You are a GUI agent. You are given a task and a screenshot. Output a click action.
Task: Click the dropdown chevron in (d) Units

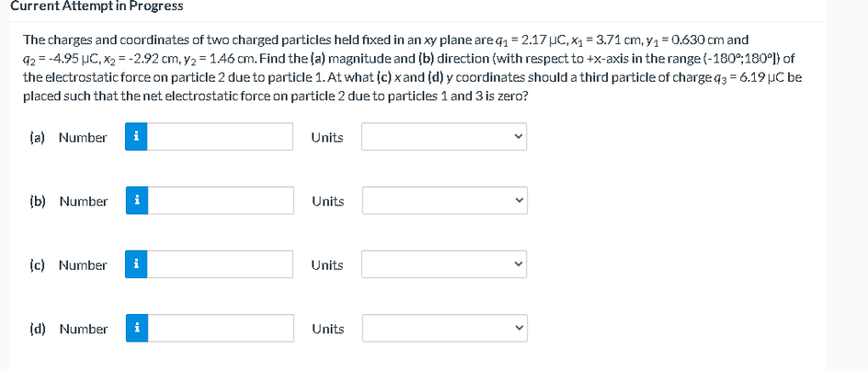pos(519,329)
